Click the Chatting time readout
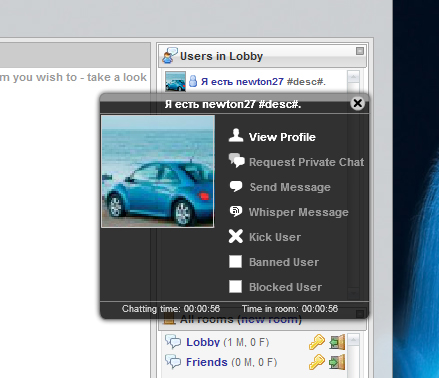The image size is (439, 378). tap(171, 309)
